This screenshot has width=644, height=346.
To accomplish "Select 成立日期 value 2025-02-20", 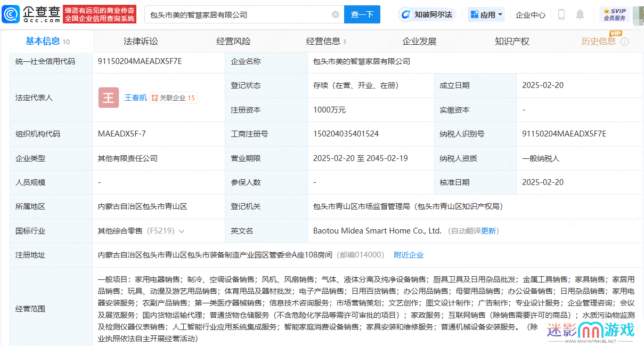I will [x=543, y=85].
